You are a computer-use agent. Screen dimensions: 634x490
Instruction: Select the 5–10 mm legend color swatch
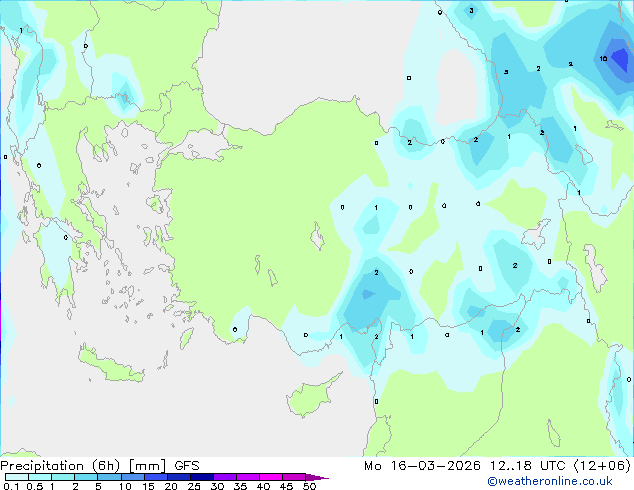[109, 477]
